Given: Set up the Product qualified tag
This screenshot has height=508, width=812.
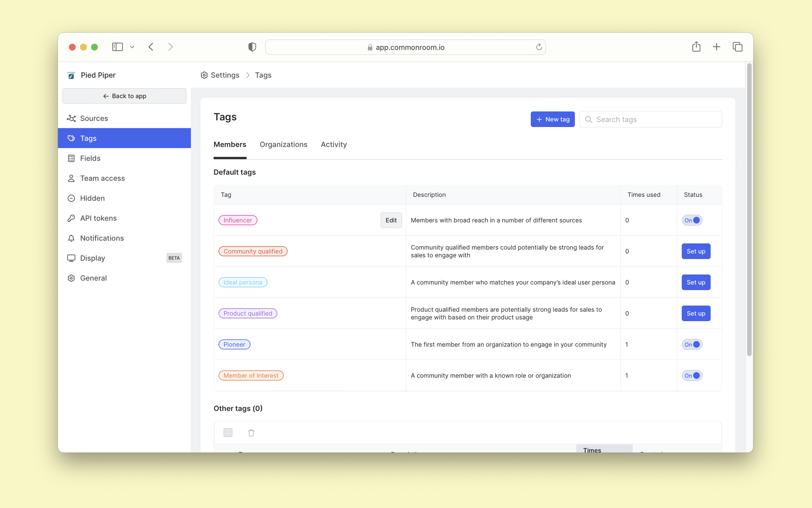Looking at the screenshot, I should coord(696,313).
